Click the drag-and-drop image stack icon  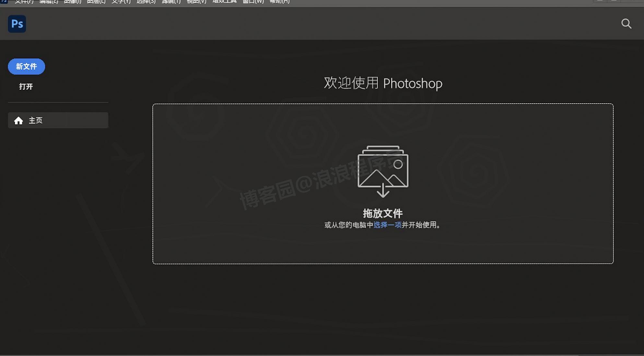(x=383, y=171)
